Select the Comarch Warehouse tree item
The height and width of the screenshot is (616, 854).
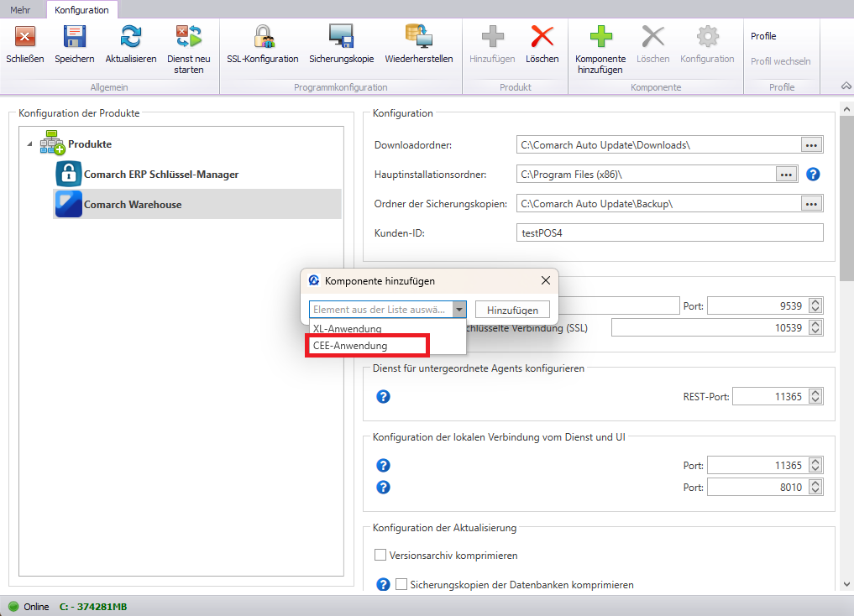tap(197, 204)
